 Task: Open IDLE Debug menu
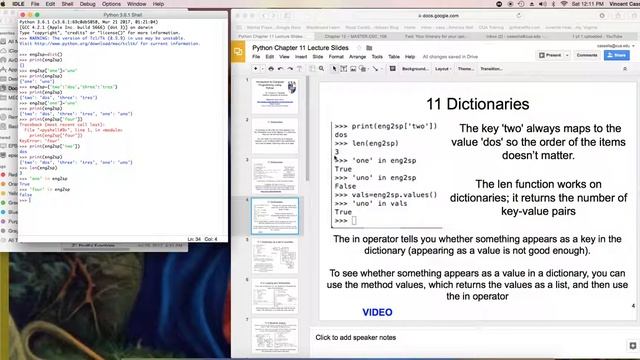coord(87,4)
